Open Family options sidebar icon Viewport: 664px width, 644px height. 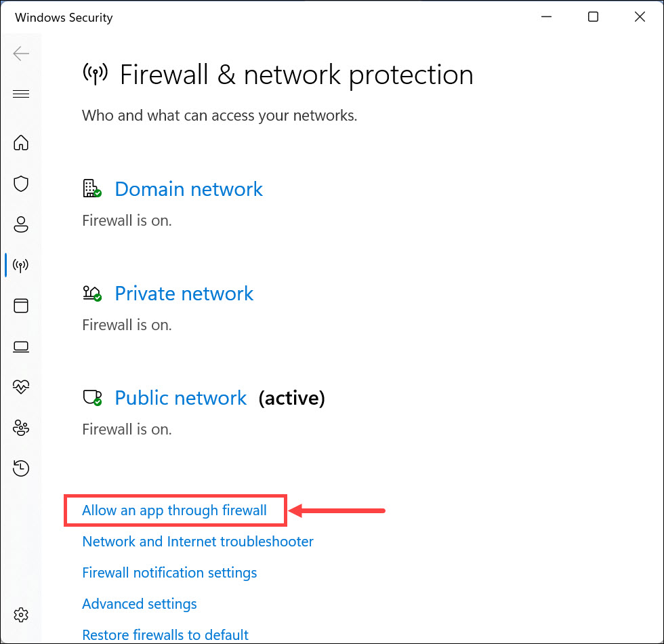[x=21, y=428]
